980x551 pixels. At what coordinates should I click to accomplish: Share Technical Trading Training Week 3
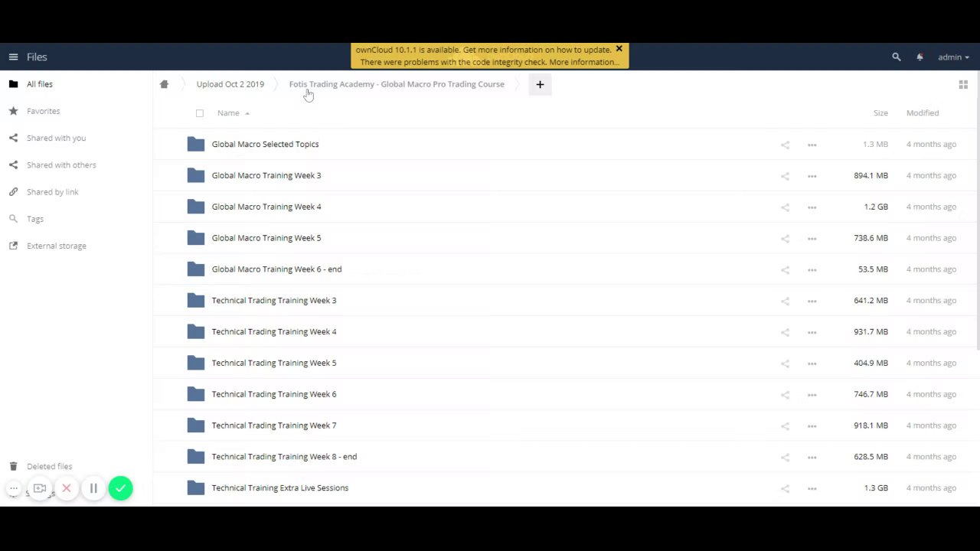pos(785,301)
